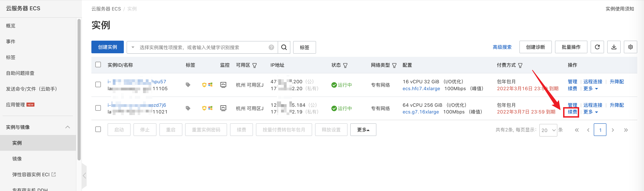This screenshot has width=644, height=191.
Task: Open 实例使用须知 link at top right
Action: (619, 9)
